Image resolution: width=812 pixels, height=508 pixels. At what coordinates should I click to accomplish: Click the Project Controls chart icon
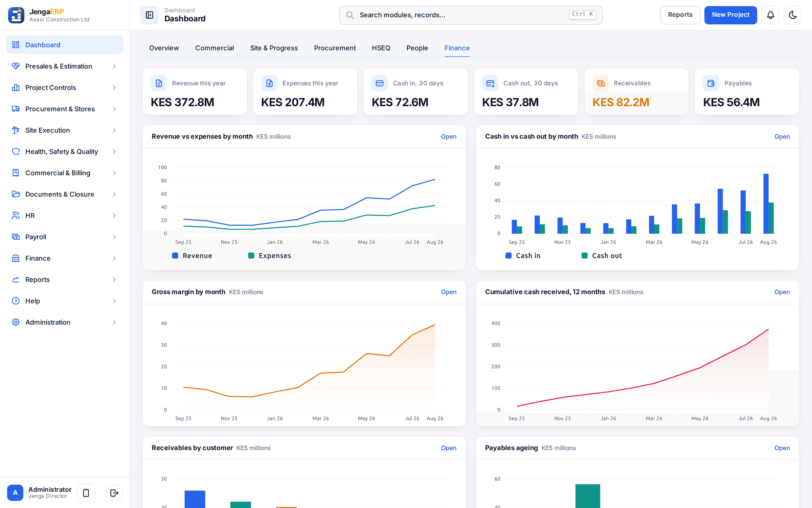(16, 87)
